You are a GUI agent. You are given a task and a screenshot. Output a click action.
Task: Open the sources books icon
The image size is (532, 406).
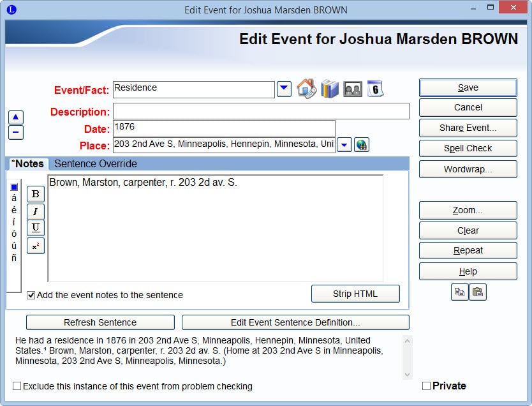(x=329, y=89)
